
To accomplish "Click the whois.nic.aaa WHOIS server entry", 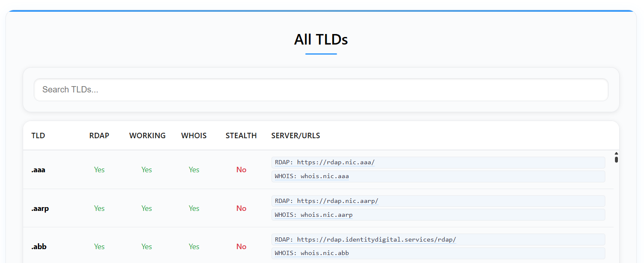I will point(325,176).
